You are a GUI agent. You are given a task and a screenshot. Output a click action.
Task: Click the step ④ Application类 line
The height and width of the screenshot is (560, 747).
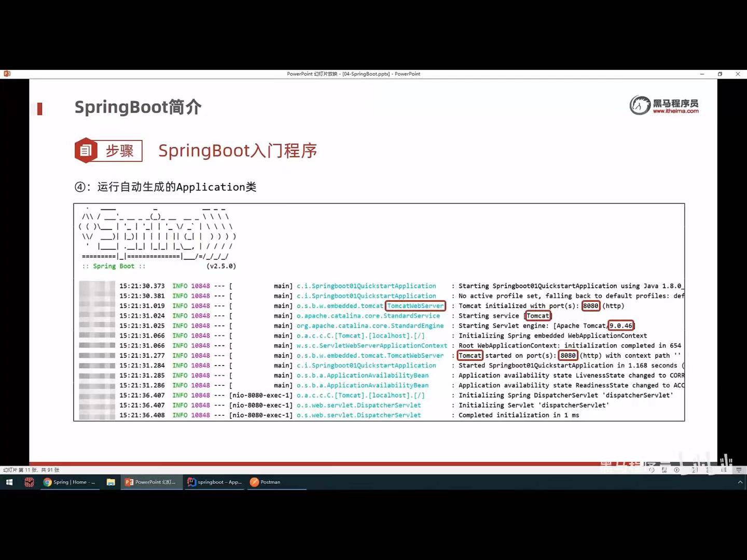pos(165,187)
